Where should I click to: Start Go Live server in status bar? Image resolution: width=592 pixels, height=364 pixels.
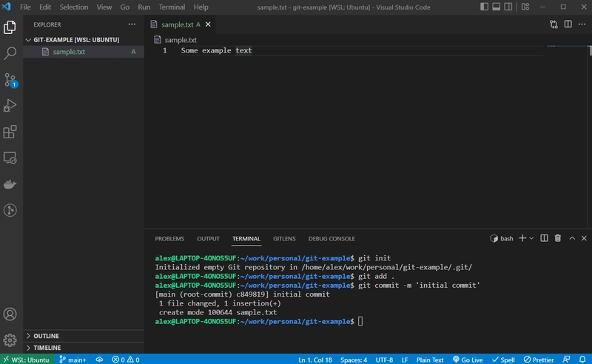(468, 360)
